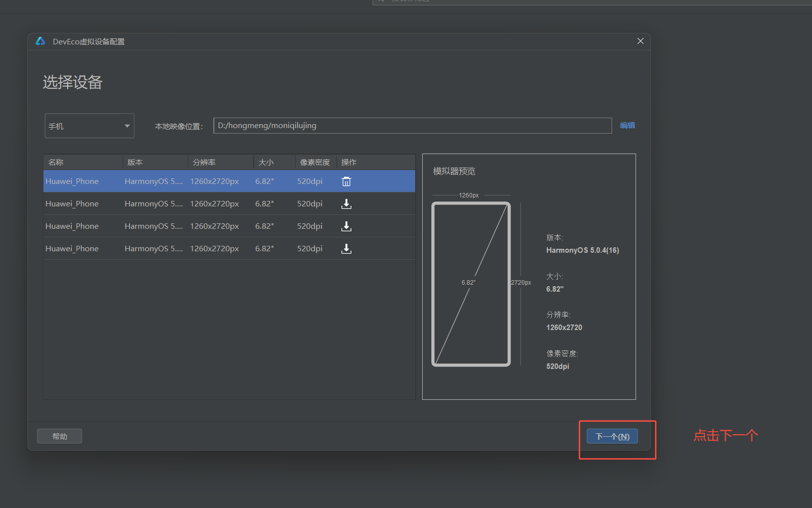This screenshot has height=508, width=812.
Task: Download the image in the second Huawei_Phone row
Action: (346, 204)
